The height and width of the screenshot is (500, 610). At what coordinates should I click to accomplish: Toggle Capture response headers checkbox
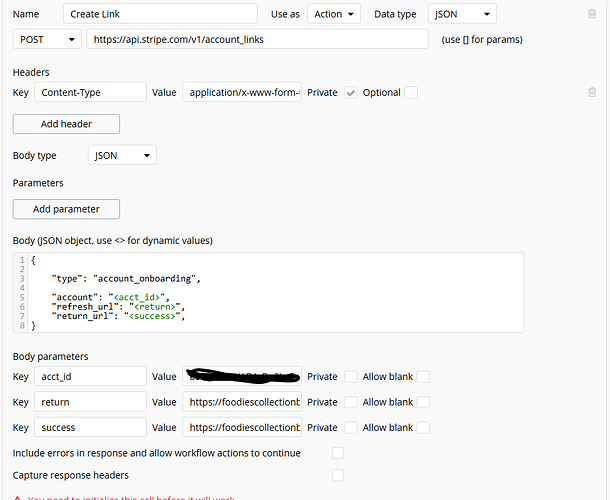coord(338,475)
